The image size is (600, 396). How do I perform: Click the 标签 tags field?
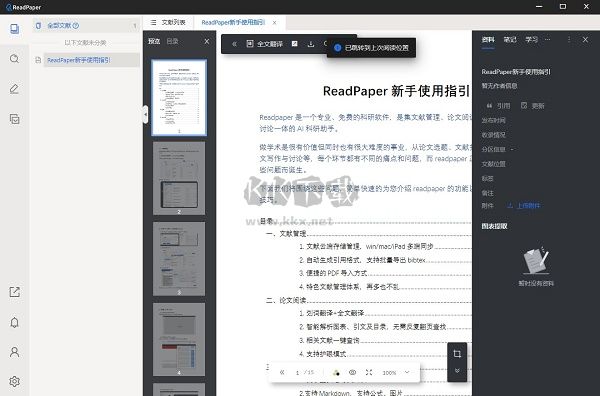(488, 179)
